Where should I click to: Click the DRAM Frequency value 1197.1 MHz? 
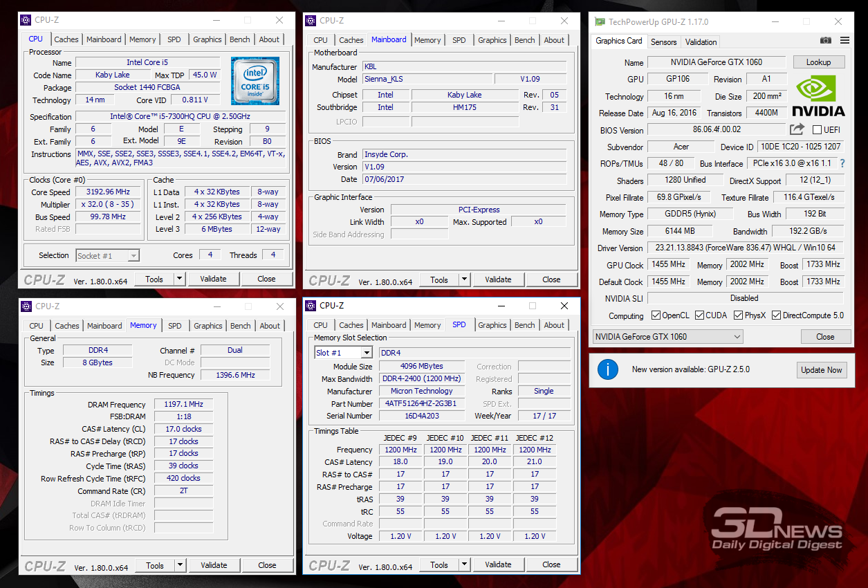tap(183, 405)
